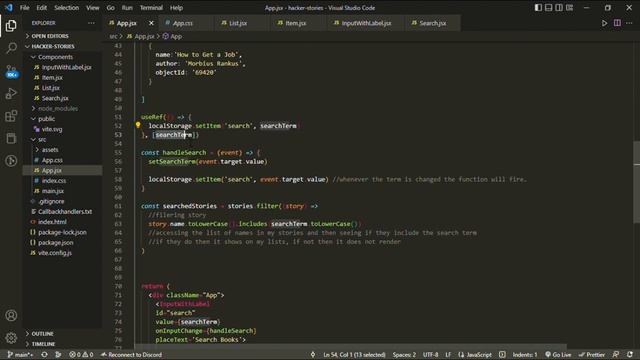Click the Ln 54, Col 1 position indicator

pyautogui.click(x=354, y=355)
